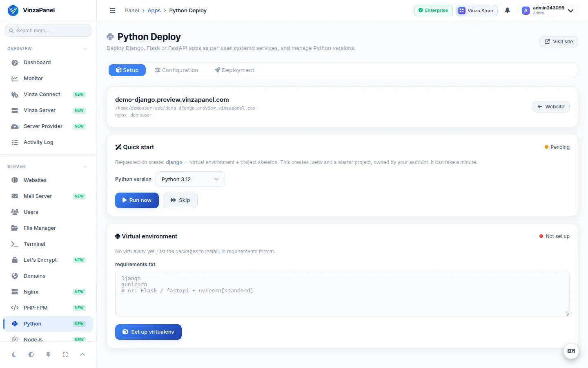Image resolution: width=588 pixels, height=368 pixels.
Task: Open Let's Encrypt sidebar item
Action: click(x=48, y=260)
